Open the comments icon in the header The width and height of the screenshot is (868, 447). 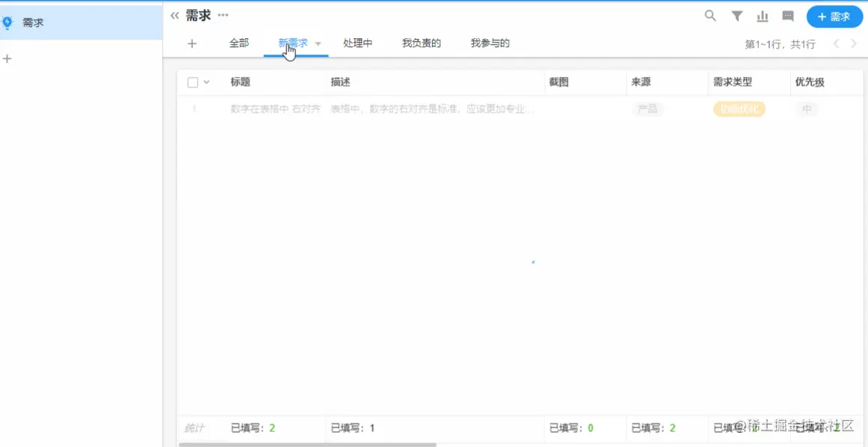pyautogui.click(x=788, y=15)
